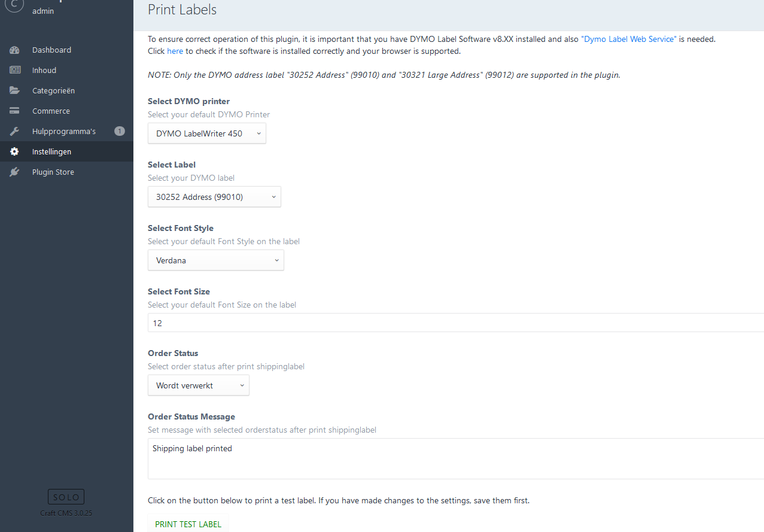This screenshot has height=532, width=764.
Task: Click the Commerce credit card icon
Action: tap(15, 111)
